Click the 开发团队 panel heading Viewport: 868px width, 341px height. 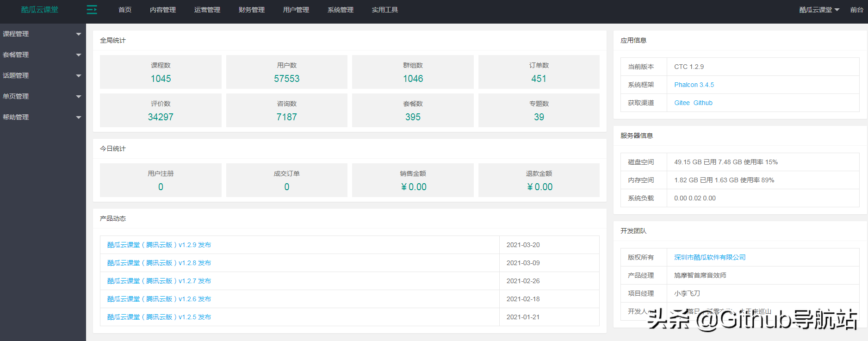coord(633,231)
